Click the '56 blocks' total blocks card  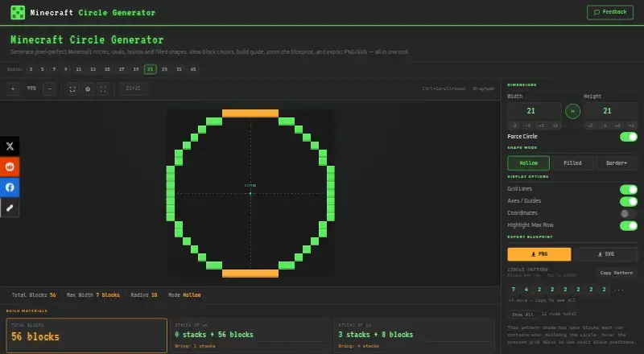click(x=87, y=335)
